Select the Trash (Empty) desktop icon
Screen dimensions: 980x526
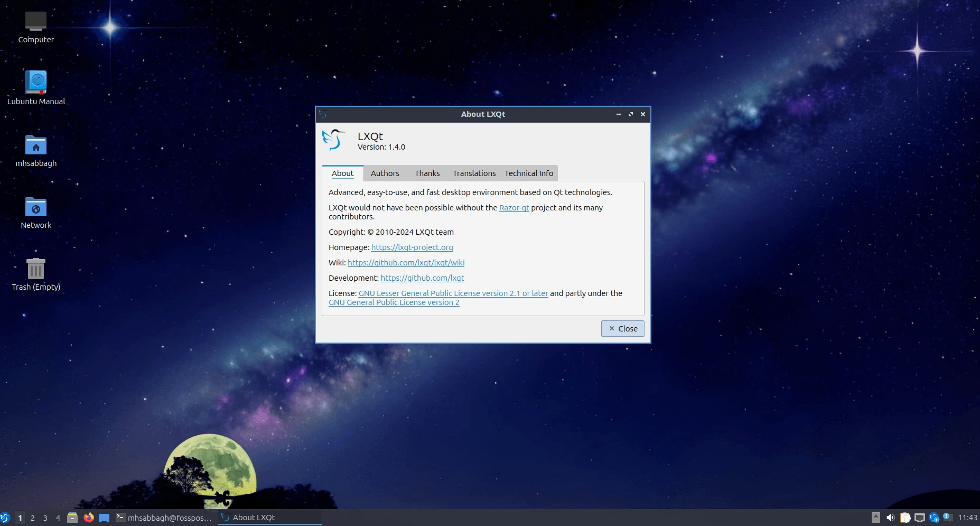coord(36,274)
